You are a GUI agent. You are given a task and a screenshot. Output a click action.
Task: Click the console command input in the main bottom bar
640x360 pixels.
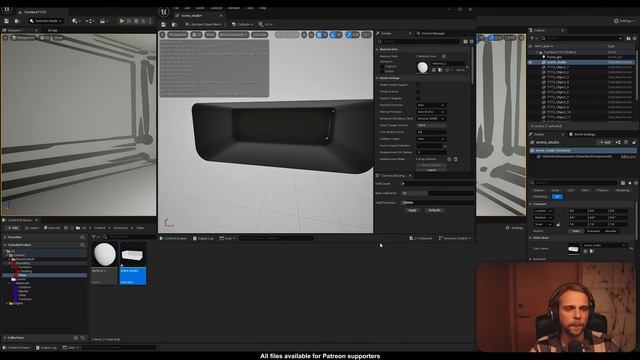tap(119, 348)
